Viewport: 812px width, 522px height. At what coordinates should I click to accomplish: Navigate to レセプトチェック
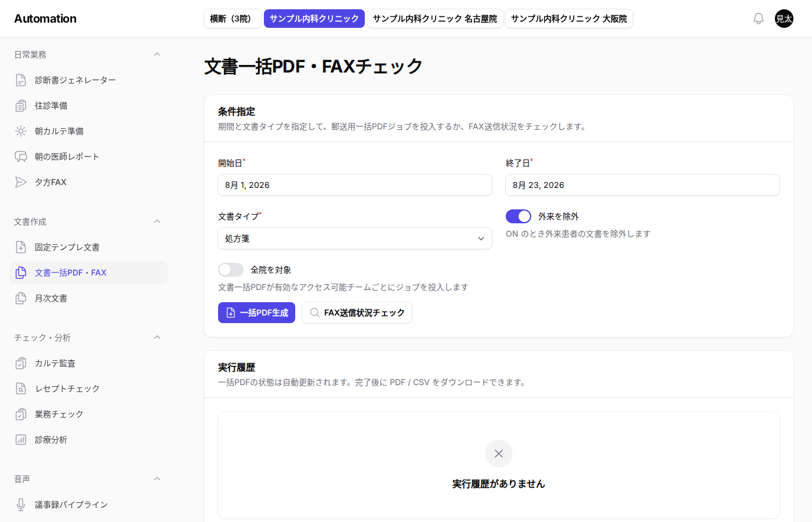[x=88, y=389]
